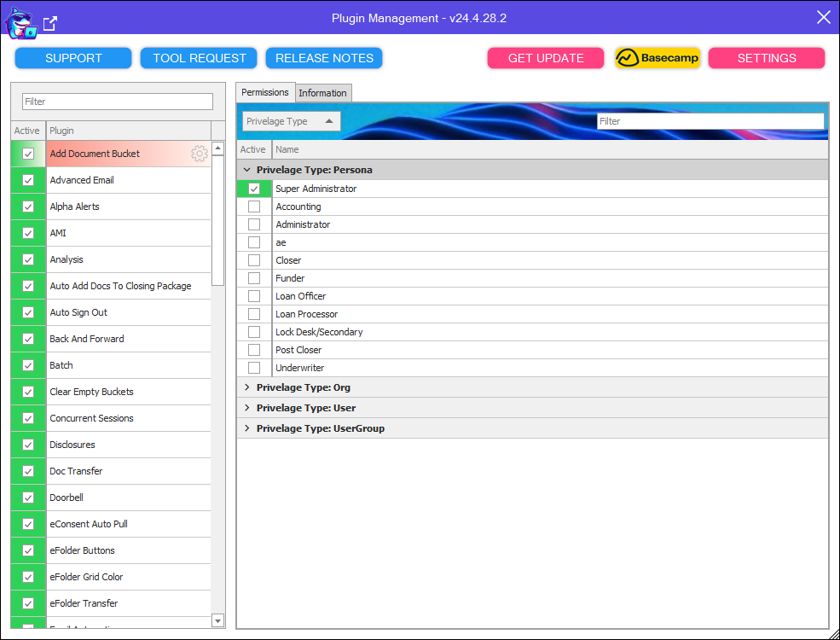Open the Privelage Type dropdown
This screenshot has height=640, width=840.
tap(291, 121)
